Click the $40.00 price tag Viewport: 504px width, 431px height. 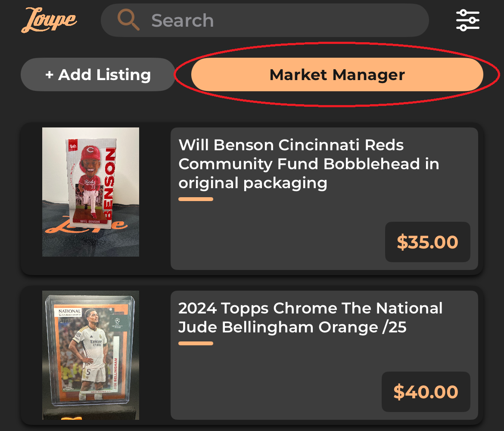426,391
